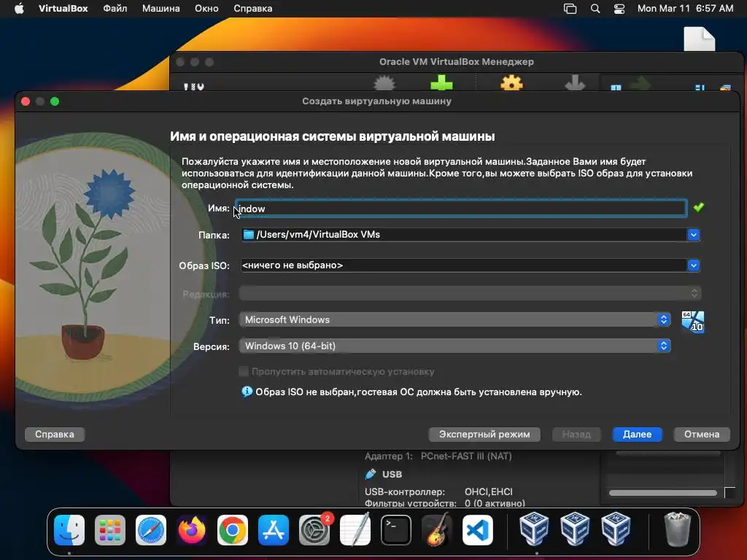
Task: Open the Окно menu
Action: [206, 9]
